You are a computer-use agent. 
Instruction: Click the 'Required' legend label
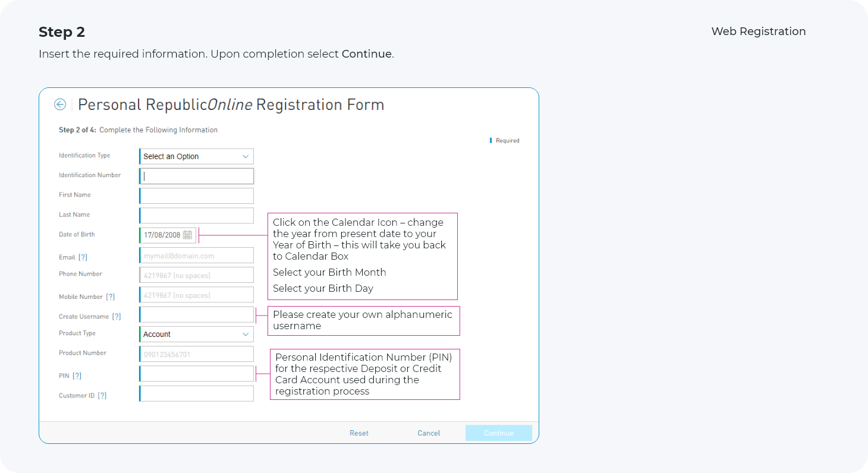pyautogui.click(x=508, y=141)
